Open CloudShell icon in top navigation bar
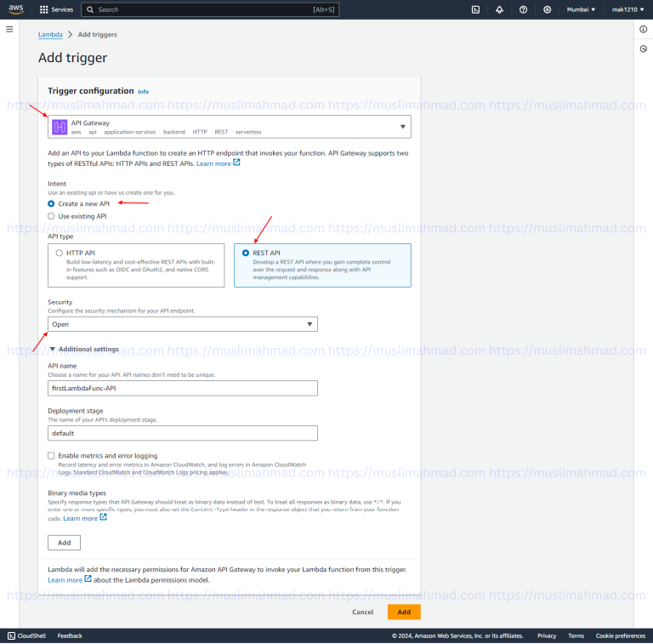The height and width of the screenshot is (644, 653). tap(476, 9)
